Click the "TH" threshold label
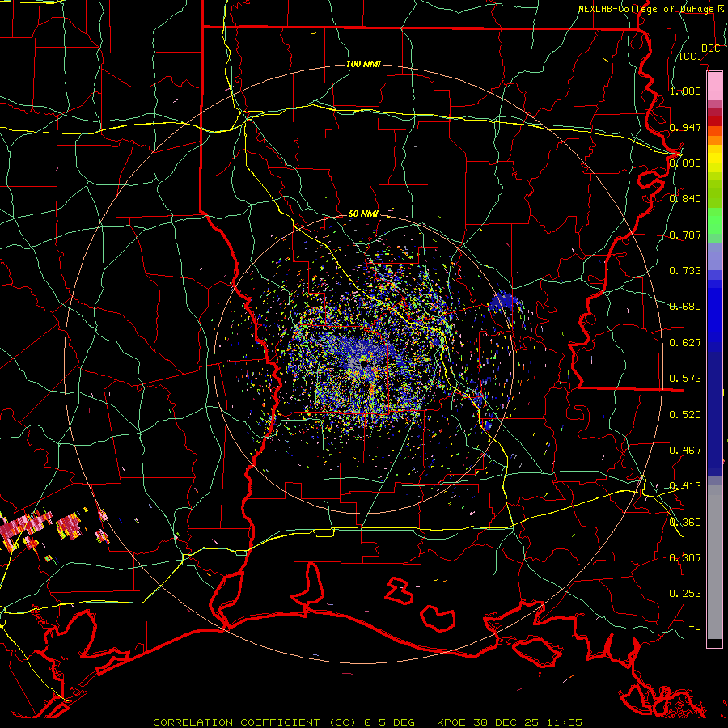Screen dimensions: 728x728 click(695, 630)
